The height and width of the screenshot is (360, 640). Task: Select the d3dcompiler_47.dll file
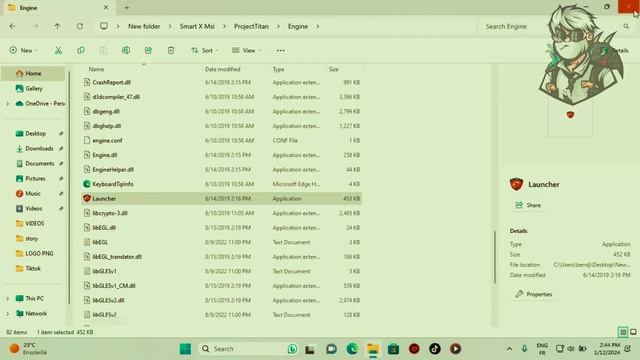click(222, 97)
